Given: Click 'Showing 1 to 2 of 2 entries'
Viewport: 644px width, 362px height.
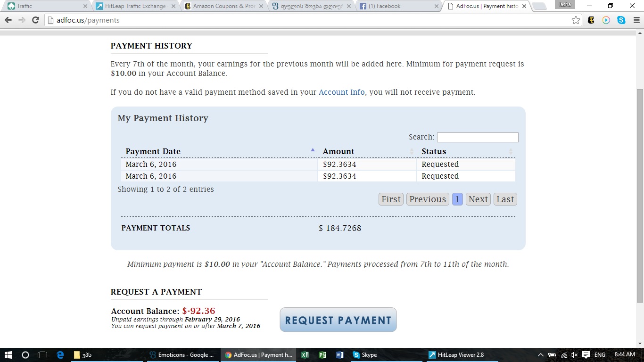Looking at the screenshot, I should pos(166,189).
